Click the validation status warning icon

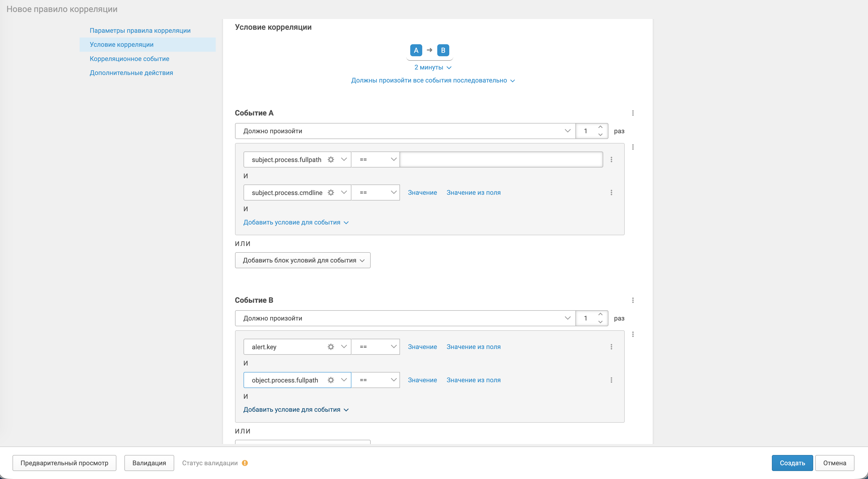tap(245, 463)
